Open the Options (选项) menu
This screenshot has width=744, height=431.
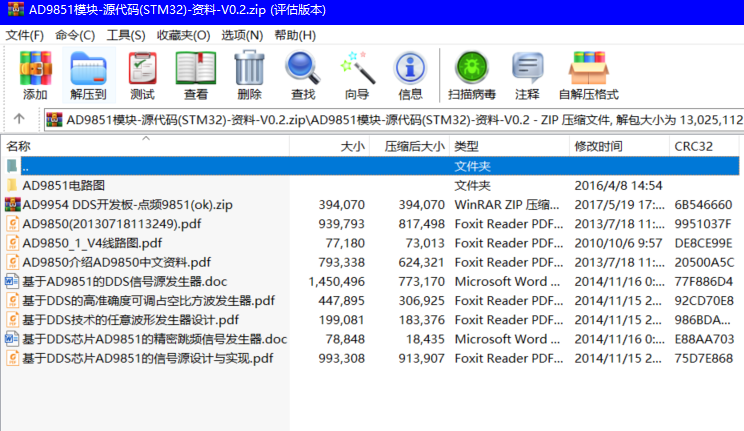click(242, 35)
